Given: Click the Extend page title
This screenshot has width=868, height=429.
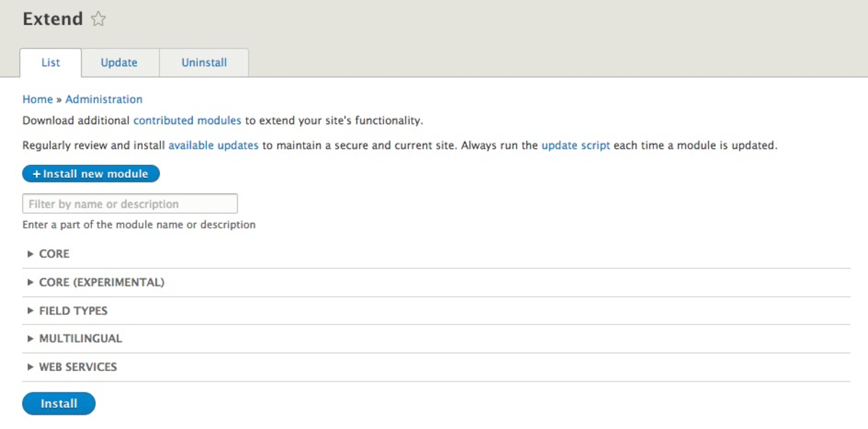Looking at the screenshot, I should click(52, 19).
